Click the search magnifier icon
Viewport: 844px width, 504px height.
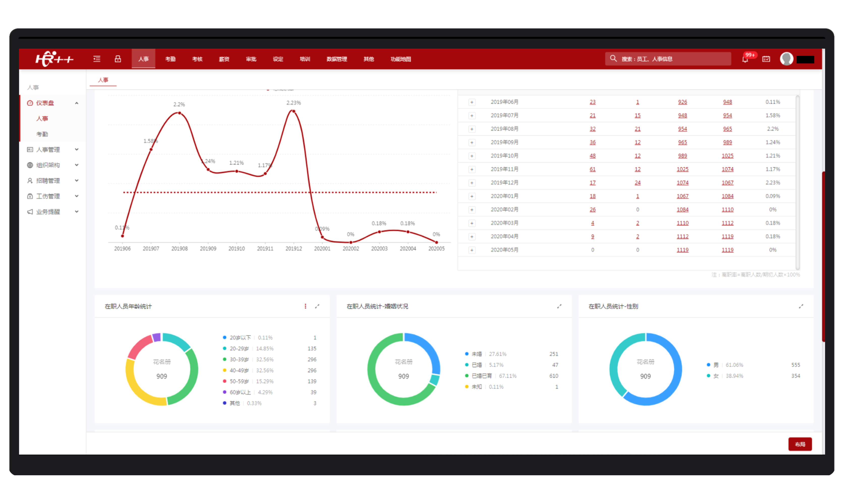(613, 58)
